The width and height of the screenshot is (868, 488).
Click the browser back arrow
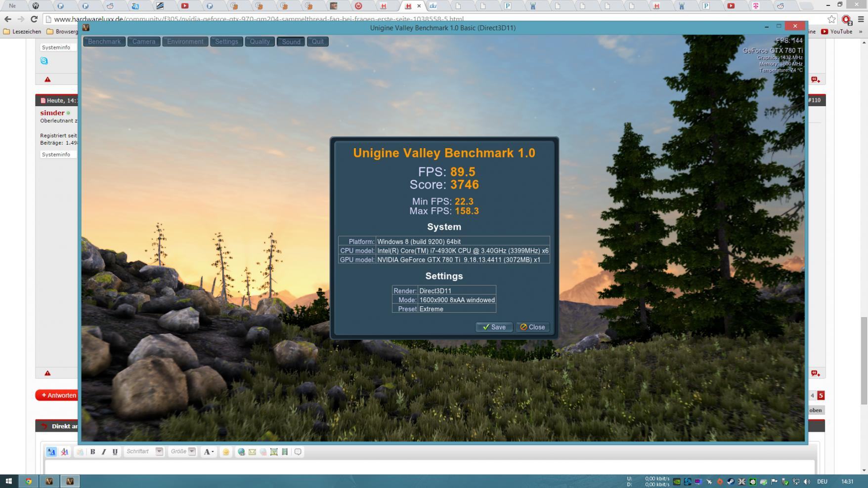point(7,19)
